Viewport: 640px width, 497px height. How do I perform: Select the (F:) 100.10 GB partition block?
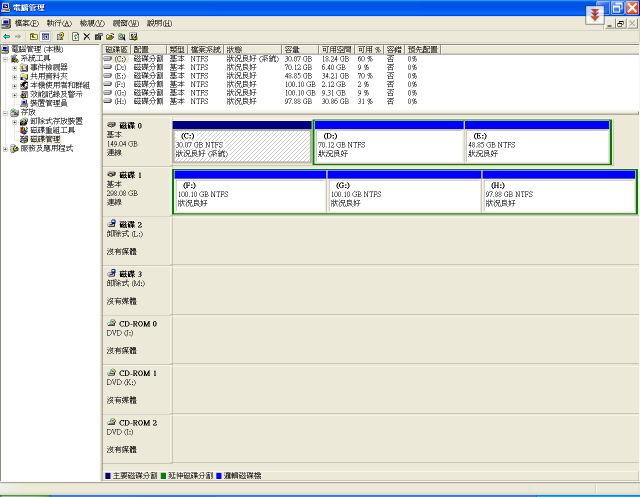point(250,191)
